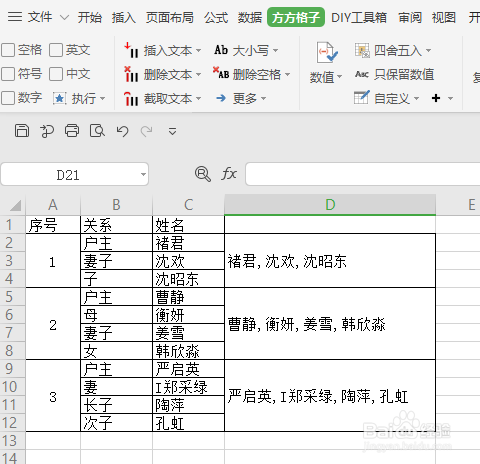This screenshot has height=464, width=480.
Task: Select row 5 header
Action: [13, 297]
